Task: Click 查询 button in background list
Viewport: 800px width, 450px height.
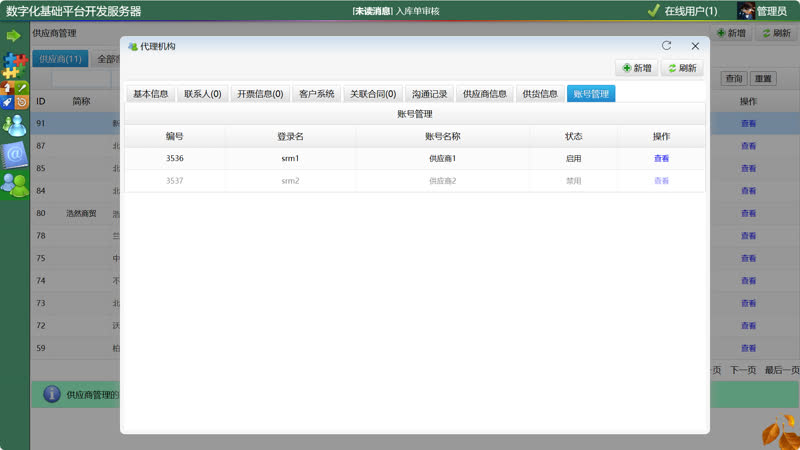Action: click(x=735, y=78)
